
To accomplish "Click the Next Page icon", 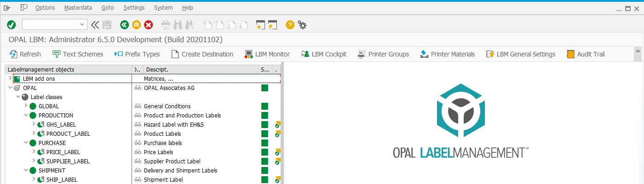I will click(x=232, y=25).
